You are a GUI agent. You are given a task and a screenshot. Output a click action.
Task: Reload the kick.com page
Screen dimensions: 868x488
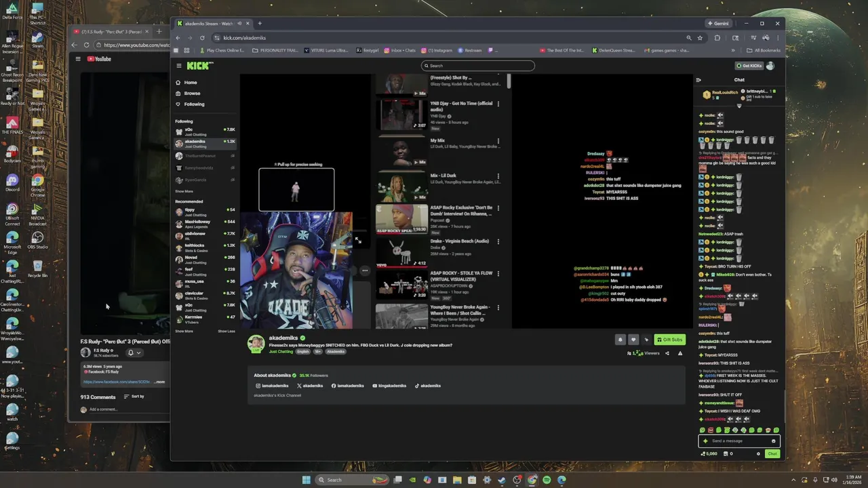coord(202,38)
